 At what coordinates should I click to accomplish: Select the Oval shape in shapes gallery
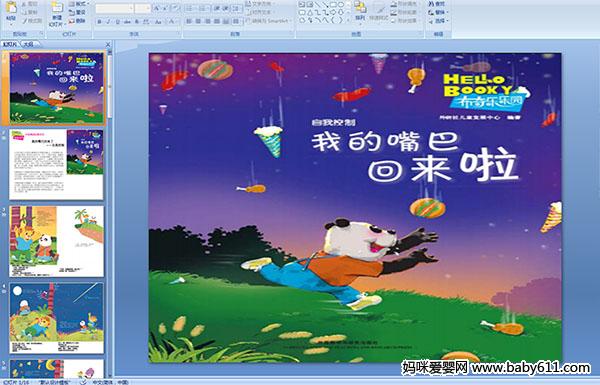click(340, 5)
